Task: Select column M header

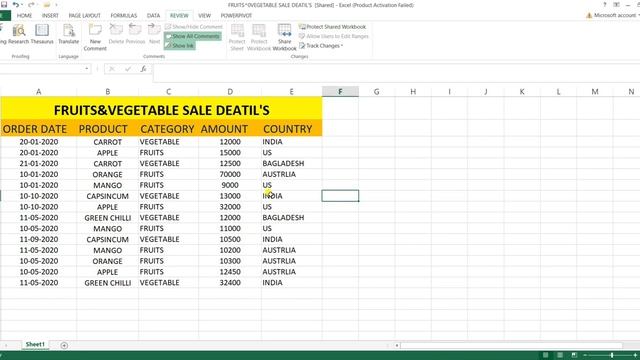Action: point(595,91)
